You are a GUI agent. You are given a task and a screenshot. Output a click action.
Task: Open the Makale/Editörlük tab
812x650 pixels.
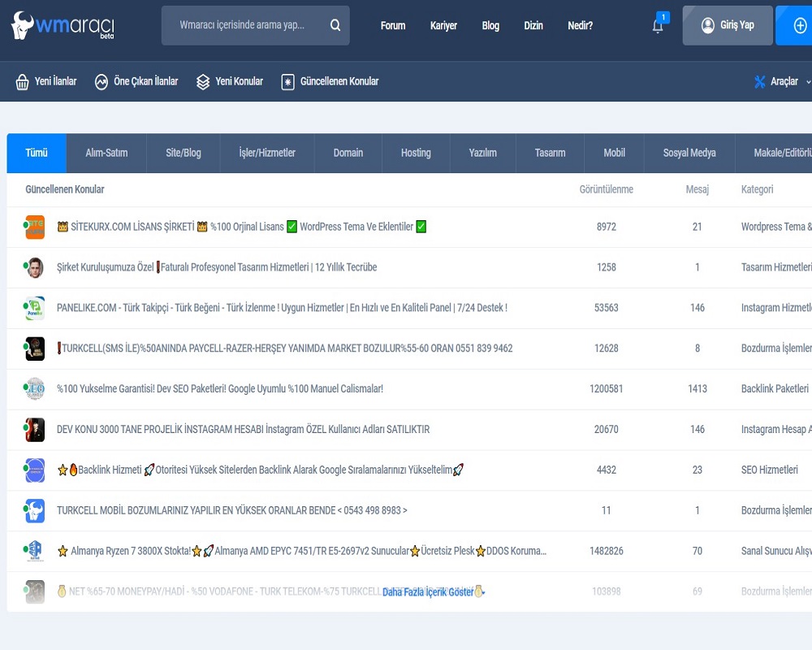tap(774, 153)
